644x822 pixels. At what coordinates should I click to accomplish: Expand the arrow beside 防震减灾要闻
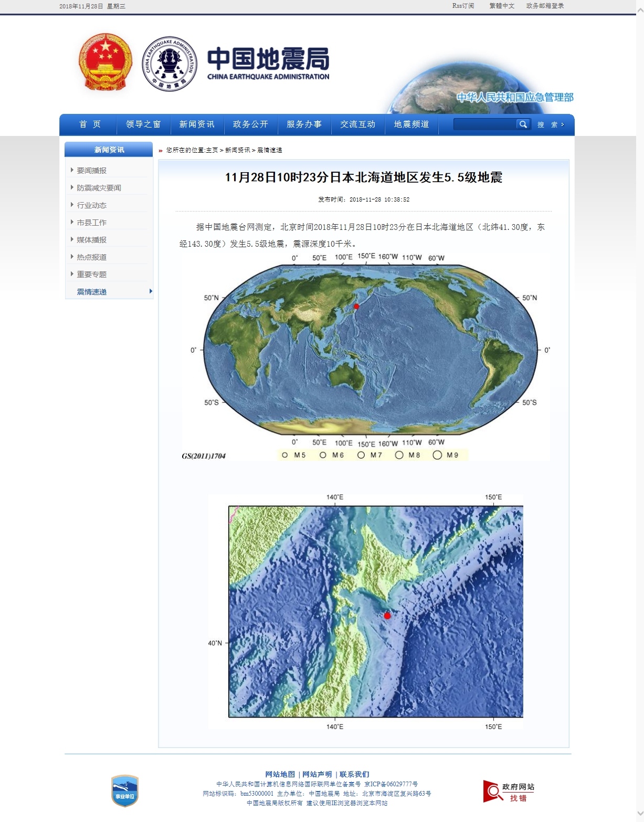(72, 187)
